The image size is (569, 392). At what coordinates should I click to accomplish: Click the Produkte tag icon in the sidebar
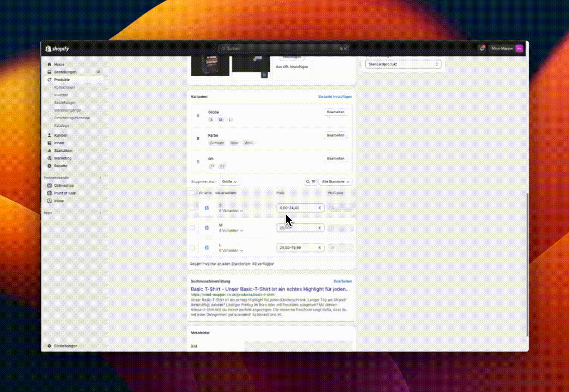coord(50,79)
